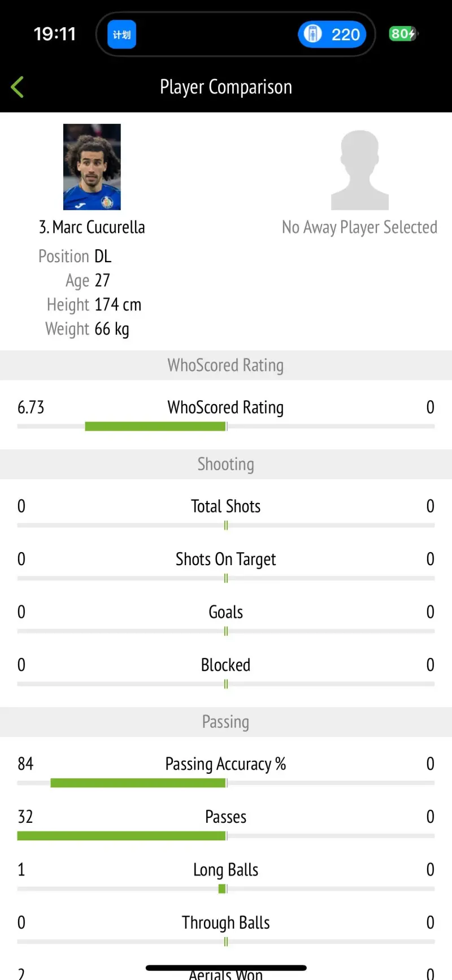Click the Passes green bar
Screen dimensions: 452x980
coord(121,836)
